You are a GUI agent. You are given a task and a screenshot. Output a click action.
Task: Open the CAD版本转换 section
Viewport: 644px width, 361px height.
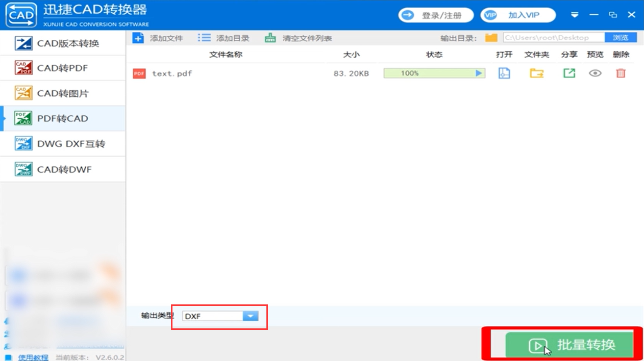tap(62, 43)
